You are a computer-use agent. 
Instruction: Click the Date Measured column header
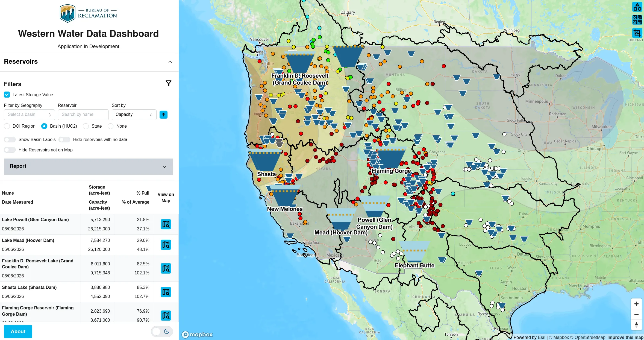tap(17, 202)
